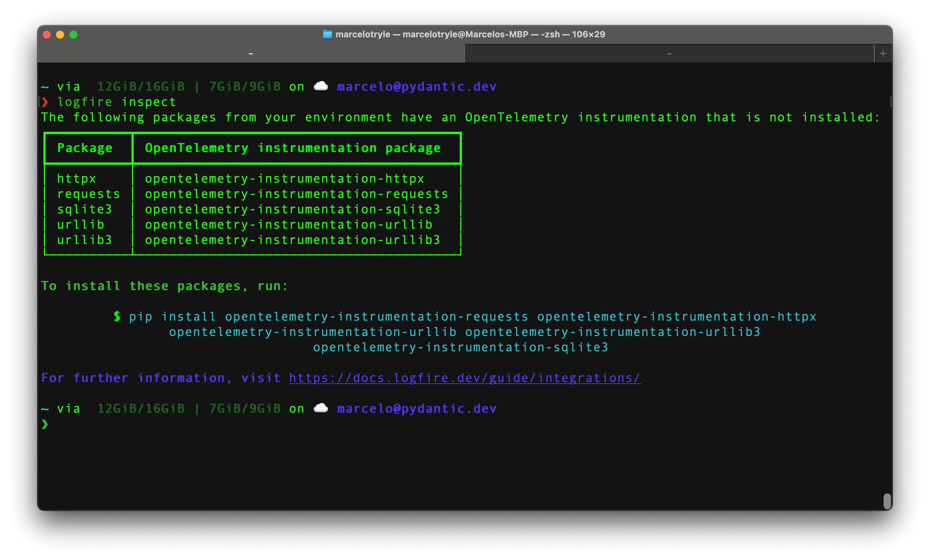The image size is (930, 560).
Task: Click the cloud icon in the bottom prompt line
Action: [x=321, y=408]
